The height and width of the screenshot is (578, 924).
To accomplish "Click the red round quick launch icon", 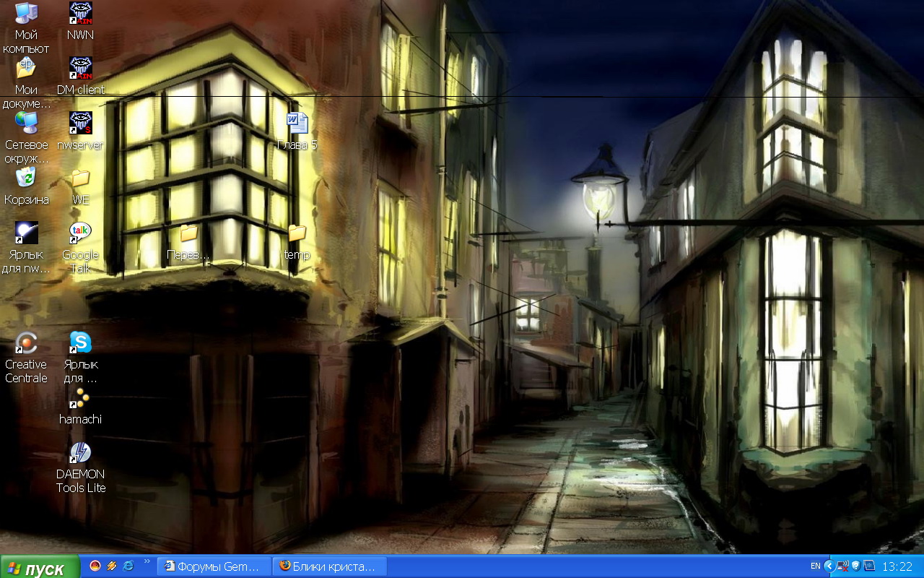I will pos(95,566).
